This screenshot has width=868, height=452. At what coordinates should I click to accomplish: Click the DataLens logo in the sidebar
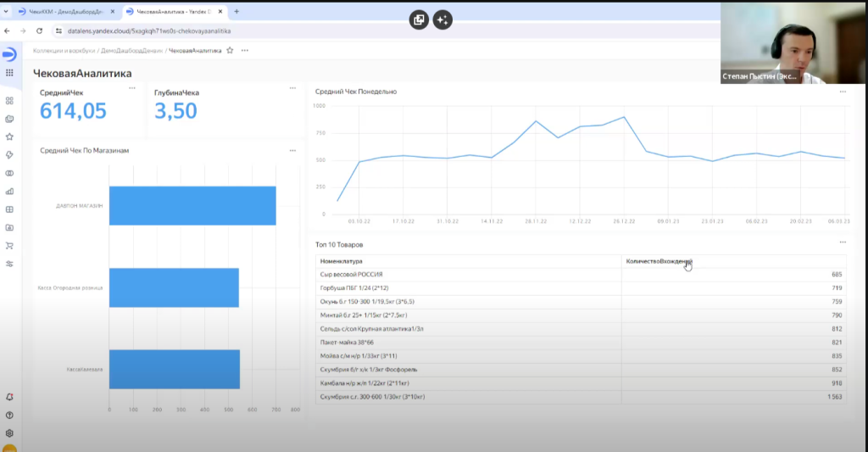(9, 54)
